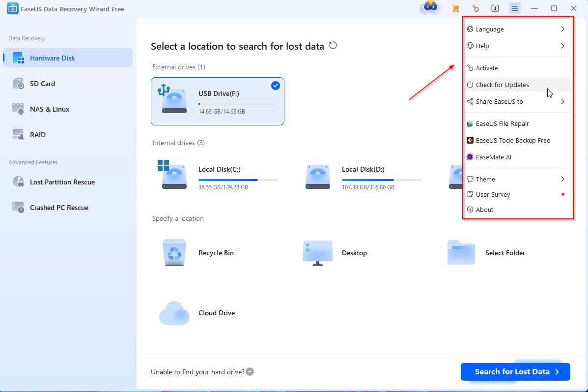Viewport: 588px width, 392px height.
Task: Select the RAID sidebar icon
Action: (x=18, y=134)
